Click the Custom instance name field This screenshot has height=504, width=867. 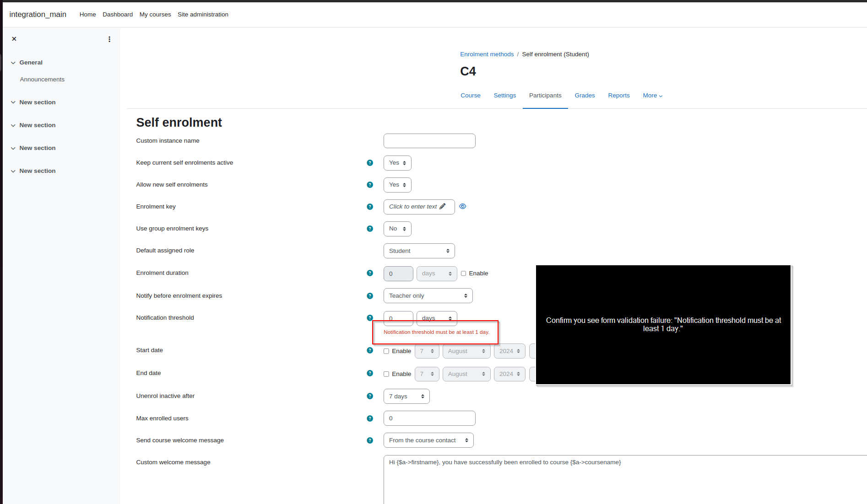click(x=429, y=141)
